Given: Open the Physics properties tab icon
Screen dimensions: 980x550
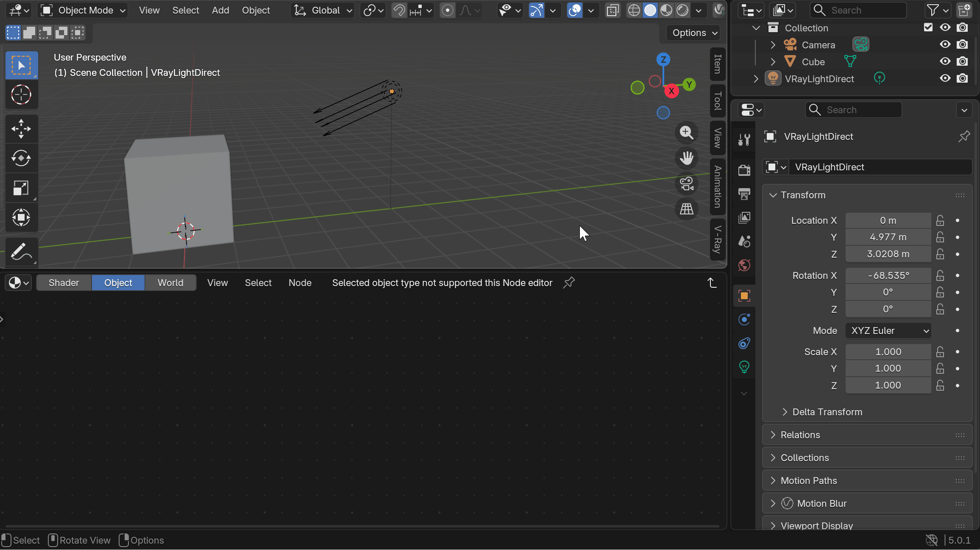Looking at the screenshot, I should [x=744, y=319].
